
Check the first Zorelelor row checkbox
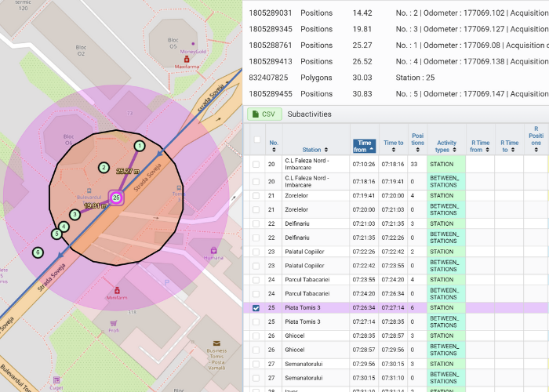[x=256, y=195]
